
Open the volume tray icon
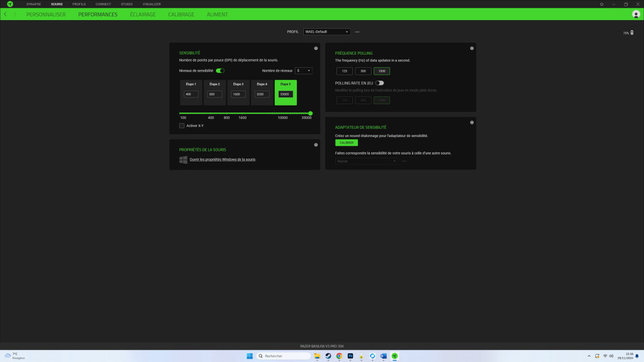(x=611, y=356)
